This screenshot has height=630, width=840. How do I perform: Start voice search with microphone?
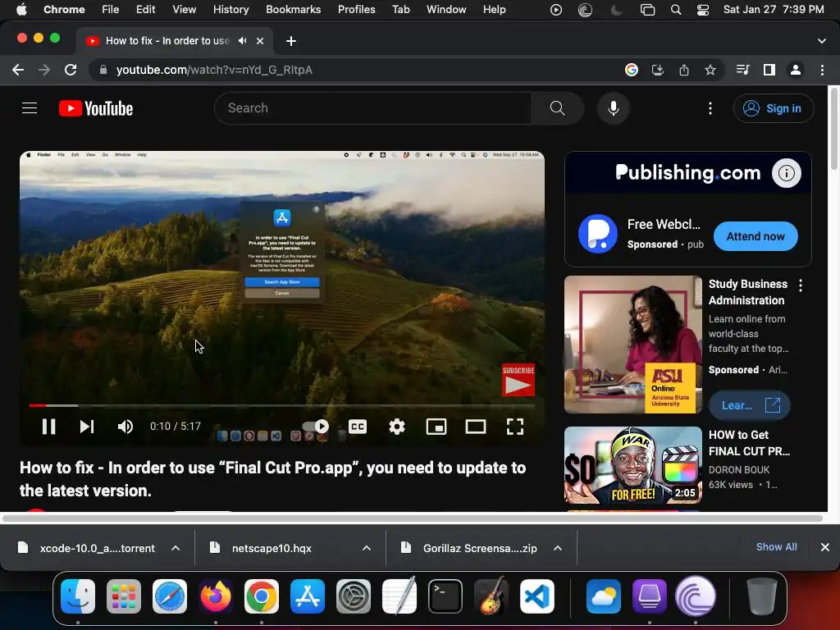click(x=614, y=108)
